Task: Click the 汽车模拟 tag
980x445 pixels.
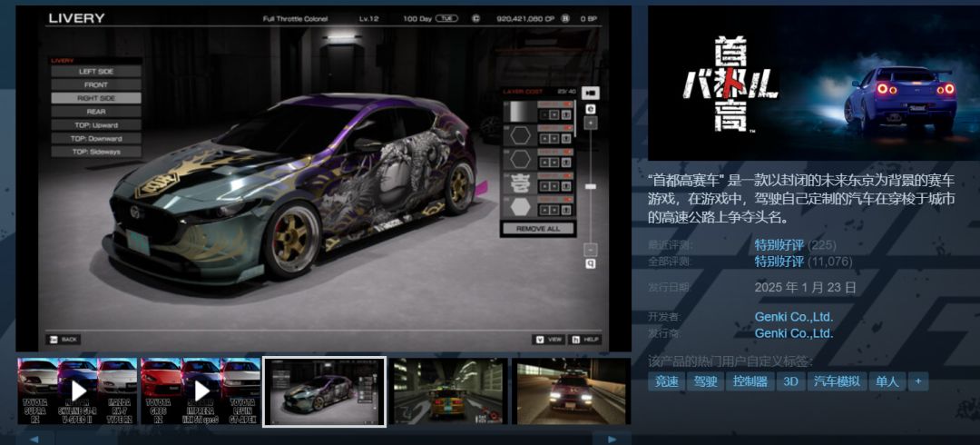Action: pyautogui.click(x=837, y=381)
